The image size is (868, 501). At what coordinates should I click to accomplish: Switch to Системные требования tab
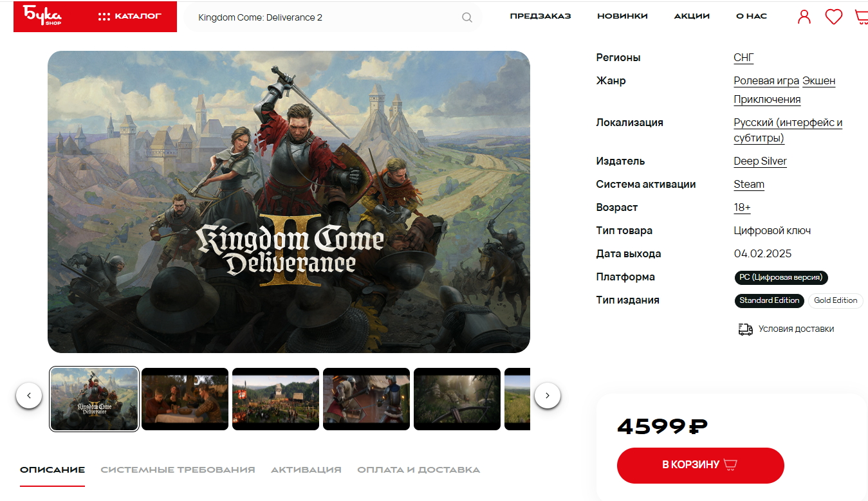point(178,469)
